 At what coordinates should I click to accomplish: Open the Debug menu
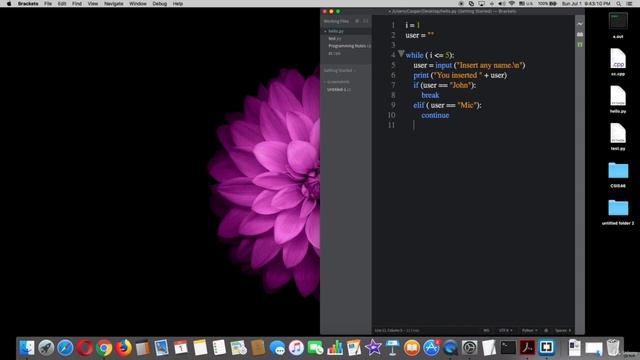click(159, 4)
